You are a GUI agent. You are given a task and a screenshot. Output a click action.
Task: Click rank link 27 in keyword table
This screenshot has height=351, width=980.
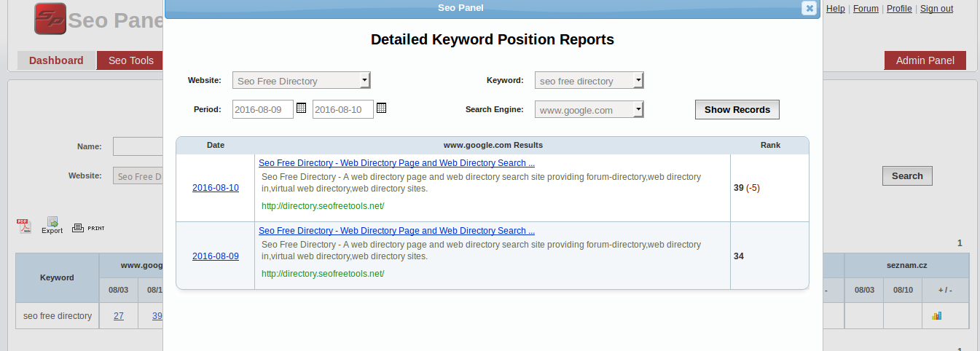click(119, 316)
